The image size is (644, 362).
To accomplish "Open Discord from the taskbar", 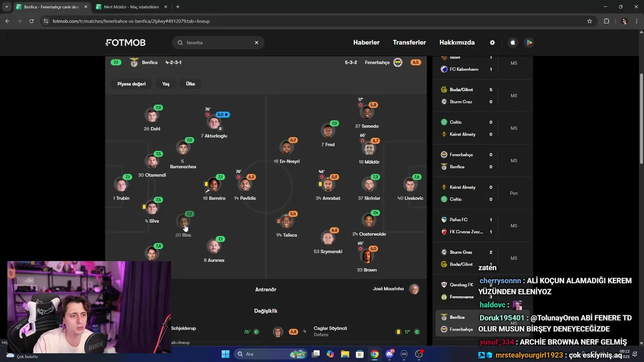I will 389,354.
